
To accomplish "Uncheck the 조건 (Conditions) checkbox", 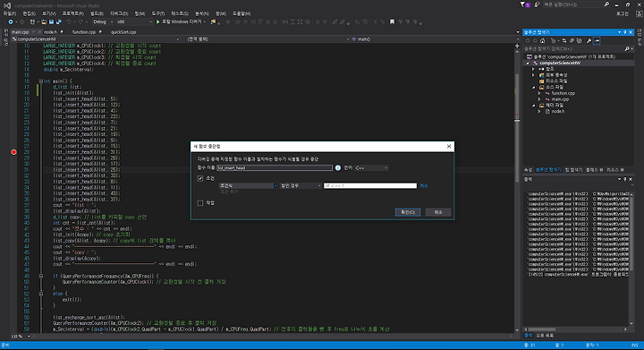I will (x=200, y=178).
